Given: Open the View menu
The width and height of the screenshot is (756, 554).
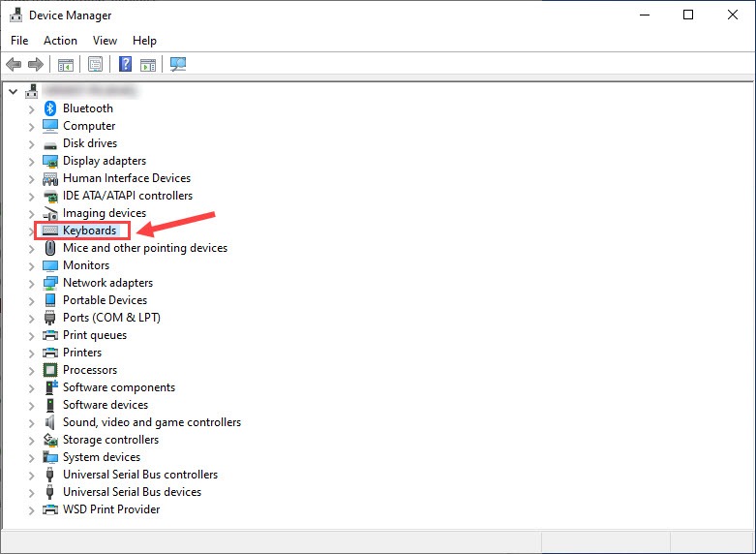Looking at the screenshot, I should point(105,41).
